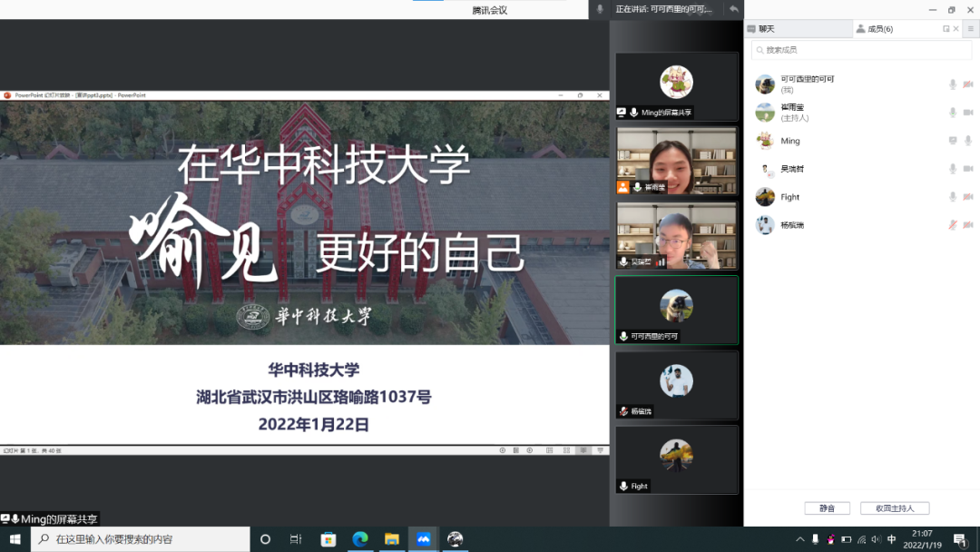This screenshot has height=552, width=980.
Task: Click avatar of 可可西里的可可 in member list
Action: point(765,84)
